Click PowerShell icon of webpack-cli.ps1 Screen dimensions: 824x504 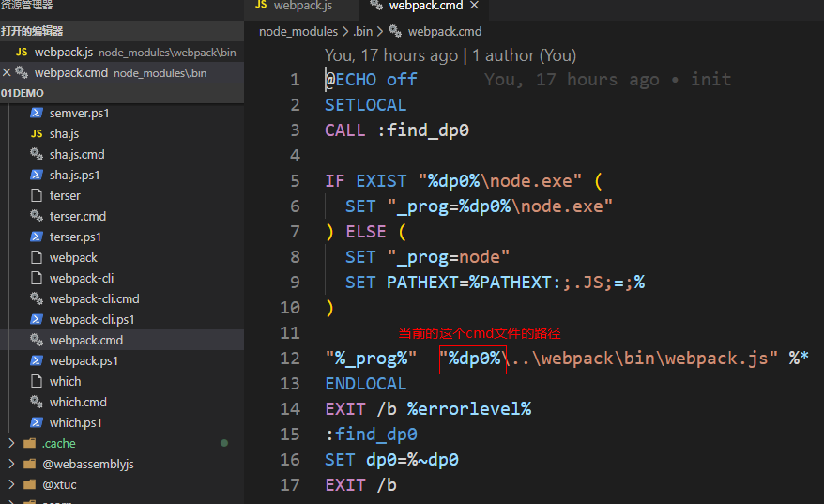tap(37, 319)
